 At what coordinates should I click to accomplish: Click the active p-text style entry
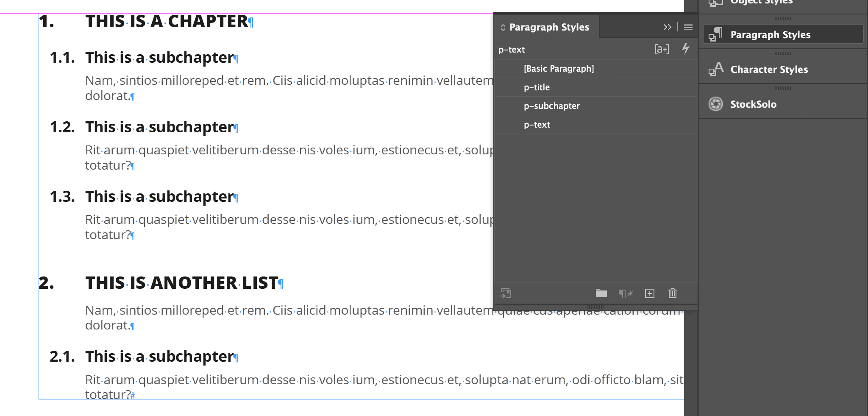click(x=537, y=124)
